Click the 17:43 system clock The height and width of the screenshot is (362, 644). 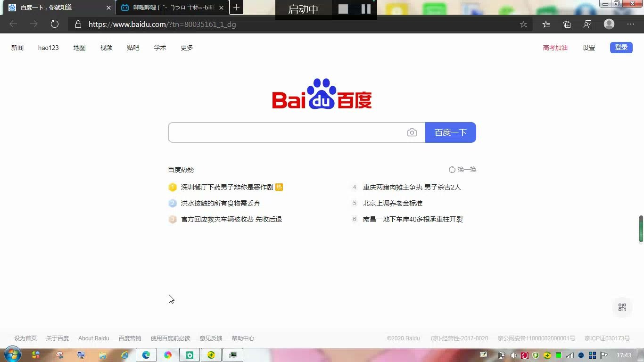coord(624,355)
